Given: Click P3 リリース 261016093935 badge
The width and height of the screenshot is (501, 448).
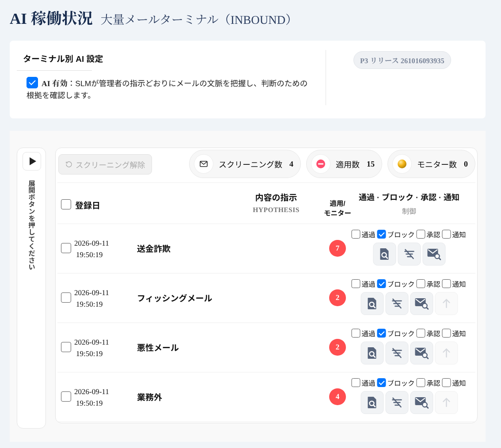Looking at the screenshot, I should [402, 61].
